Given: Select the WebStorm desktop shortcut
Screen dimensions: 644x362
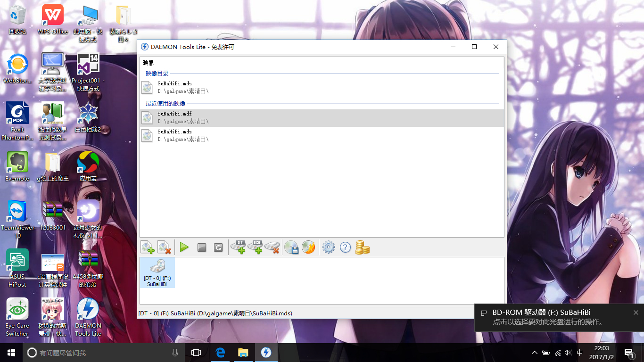Looking at the screenshot, I should coord(17,68).
